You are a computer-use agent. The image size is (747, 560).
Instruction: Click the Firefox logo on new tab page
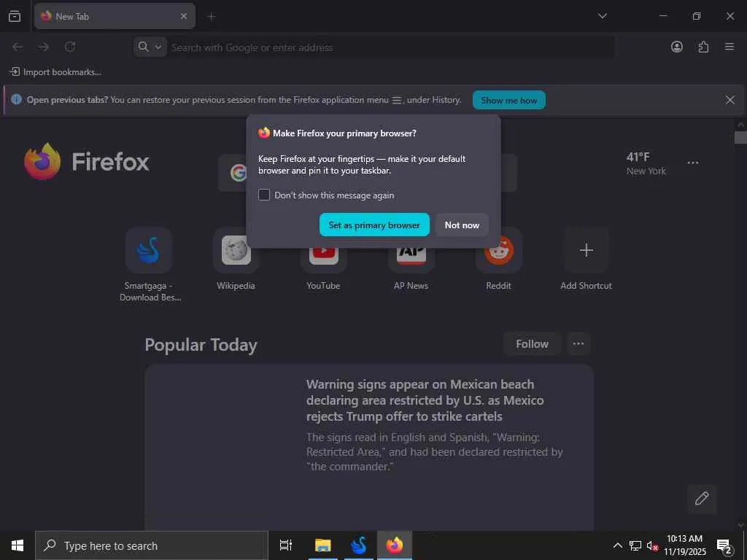87,161
